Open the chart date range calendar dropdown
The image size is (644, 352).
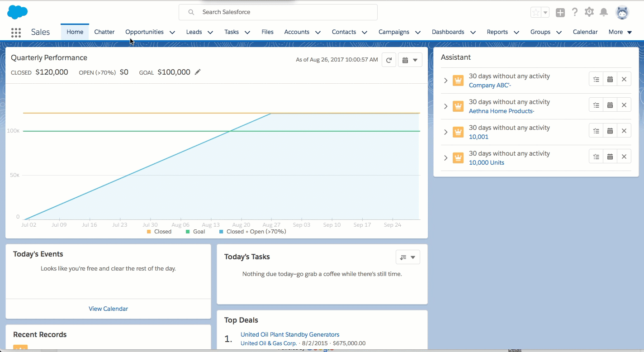410,60
